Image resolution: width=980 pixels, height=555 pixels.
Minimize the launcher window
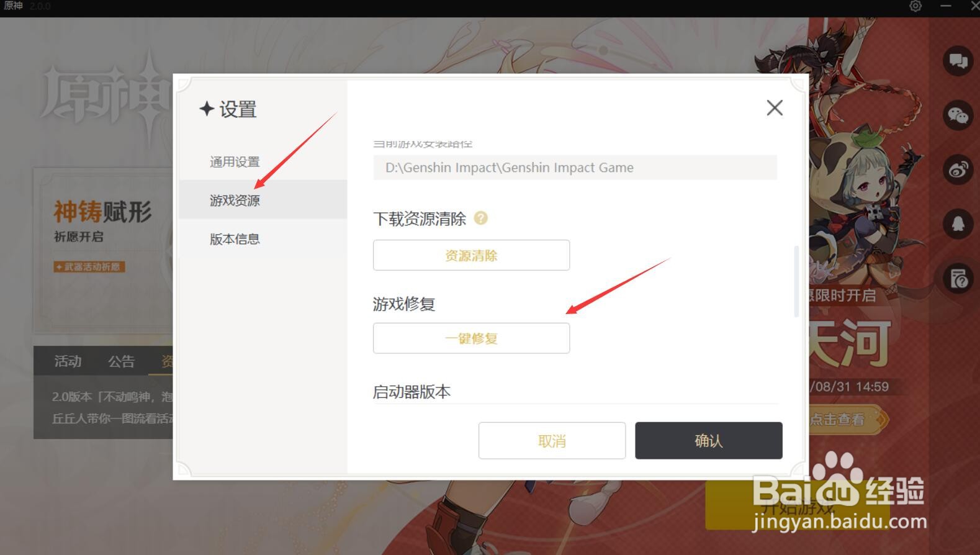pyautogui.click(x=945, y=6)
